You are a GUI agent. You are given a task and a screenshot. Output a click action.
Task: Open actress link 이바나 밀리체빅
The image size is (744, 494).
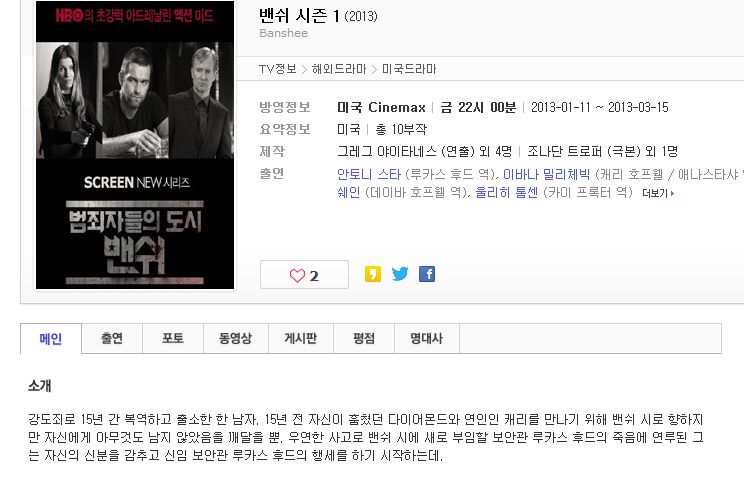point(546,174)
